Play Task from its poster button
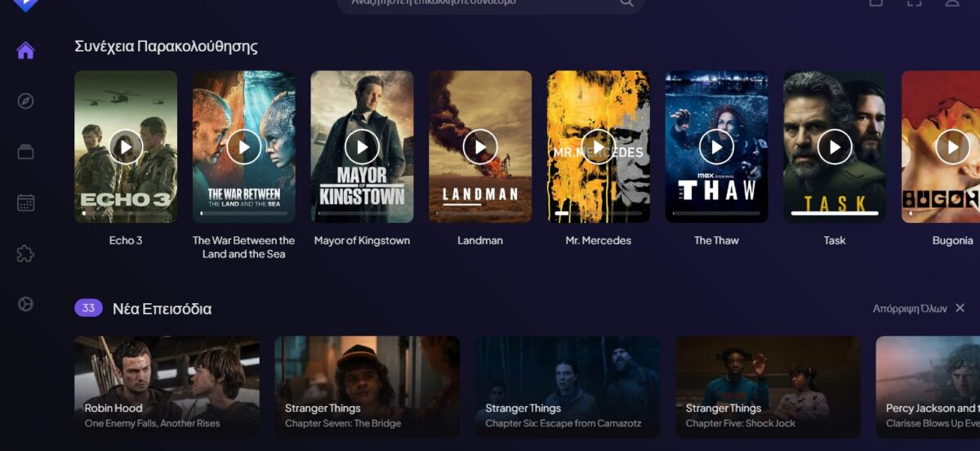980x451 pixels. tap(835, 147)
